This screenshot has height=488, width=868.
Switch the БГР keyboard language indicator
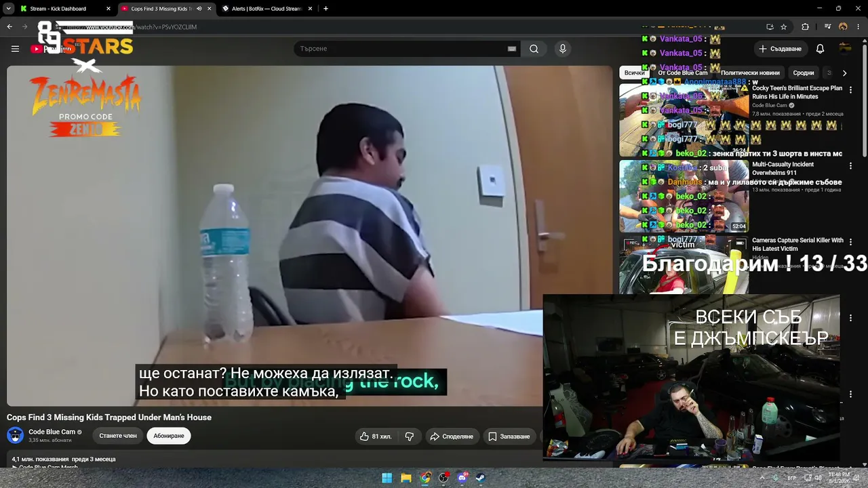(791, 478)
